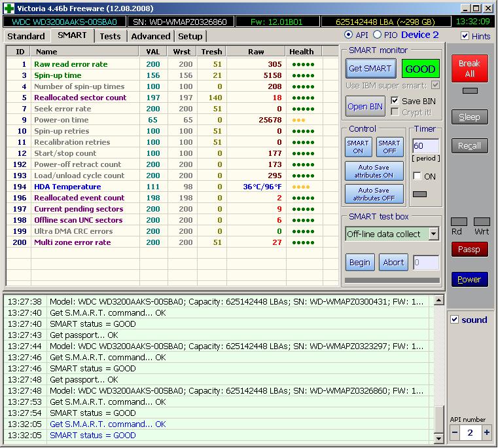The width and height of the screenshot is (498, 448).
Task: Click the 13:32:05 SMART status log entry
Action: click(219, 435)
